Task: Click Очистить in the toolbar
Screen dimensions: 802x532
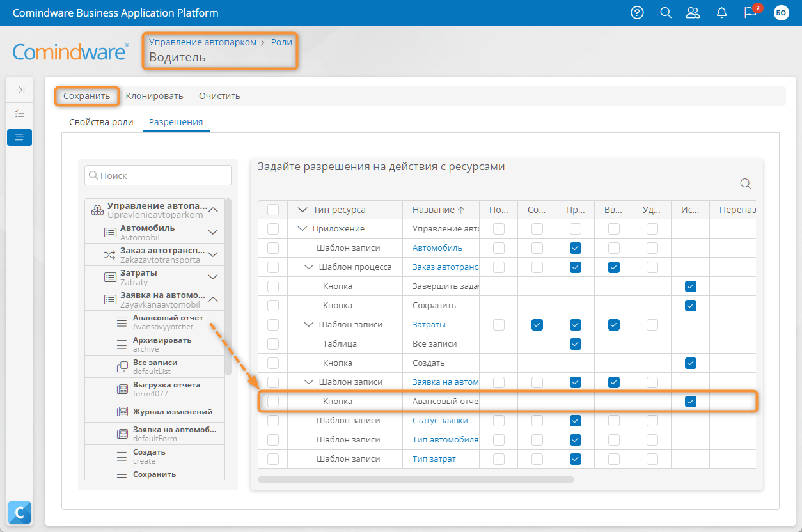Action: click(219, 96)
